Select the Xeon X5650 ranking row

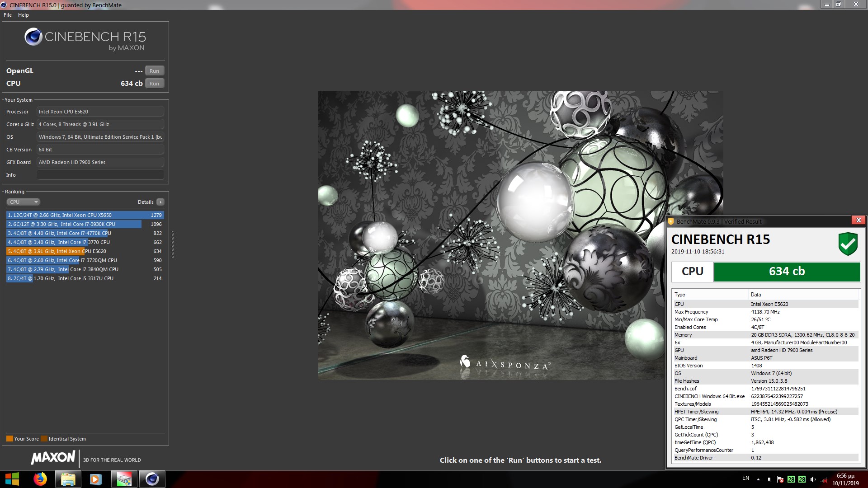coord(85,215)
